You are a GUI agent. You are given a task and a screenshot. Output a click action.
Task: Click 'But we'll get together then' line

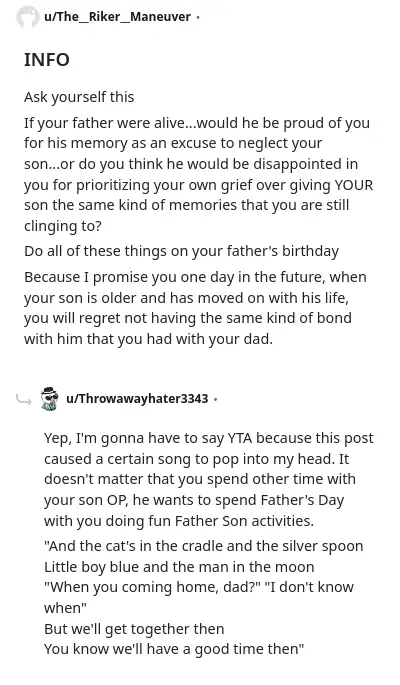tap(134, 629)
